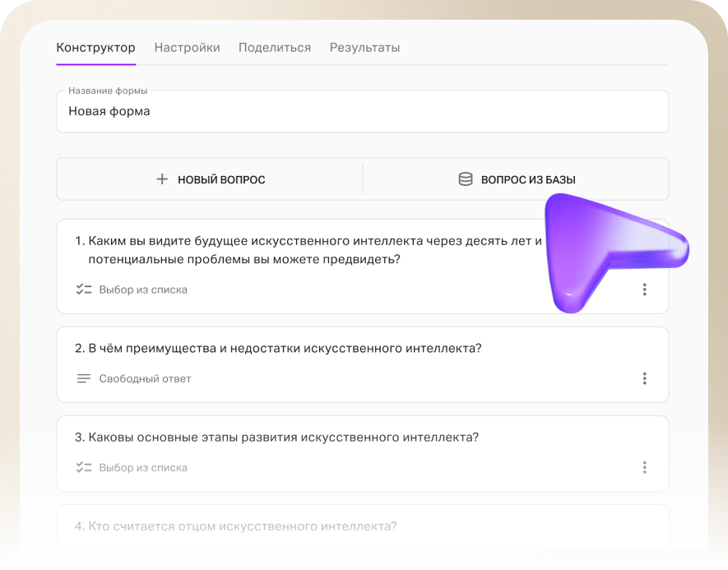Click the checklist icon under question 3
Screen dimensions: 728x570
pyautogui.click(x=83, y=467)
